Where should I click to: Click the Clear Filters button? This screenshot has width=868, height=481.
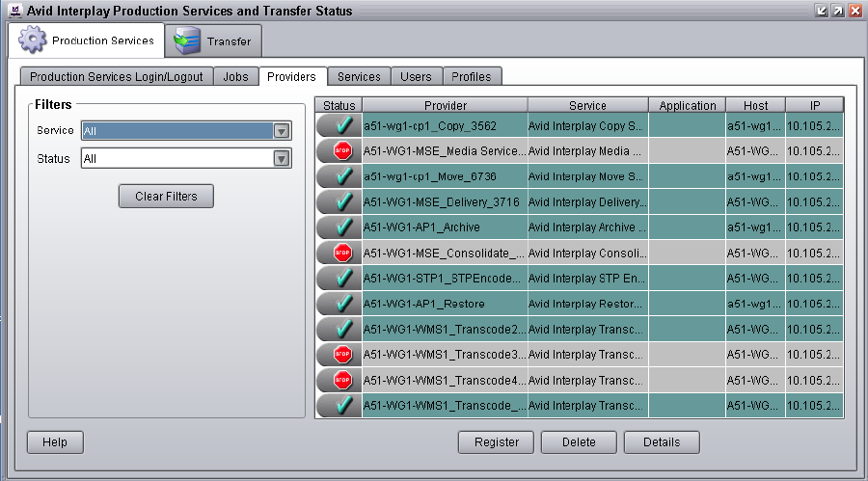click(x=166, y=196)
